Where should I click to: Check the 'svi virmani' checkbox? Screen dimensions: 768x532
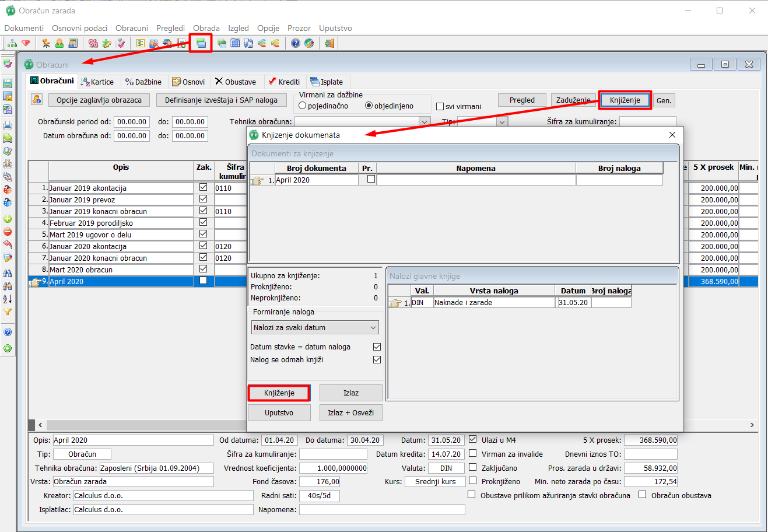click(x=440, y=107)
